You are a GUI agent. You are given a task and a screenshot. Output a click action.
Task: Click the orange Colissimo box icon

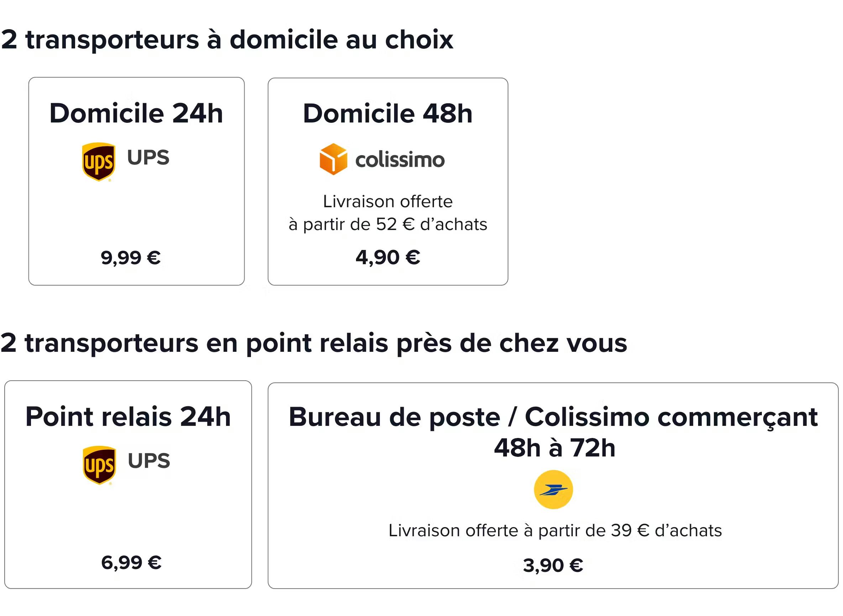(333, 159)
